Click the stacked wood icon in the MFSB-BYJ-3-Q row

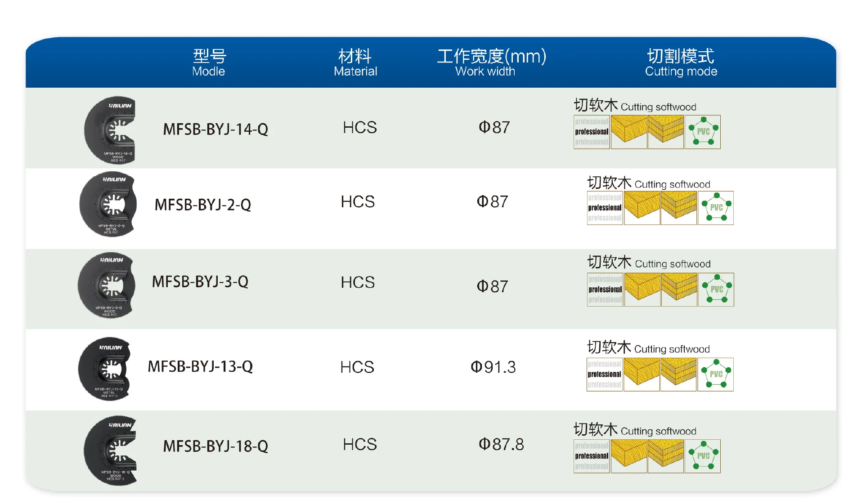pos(679,290)
